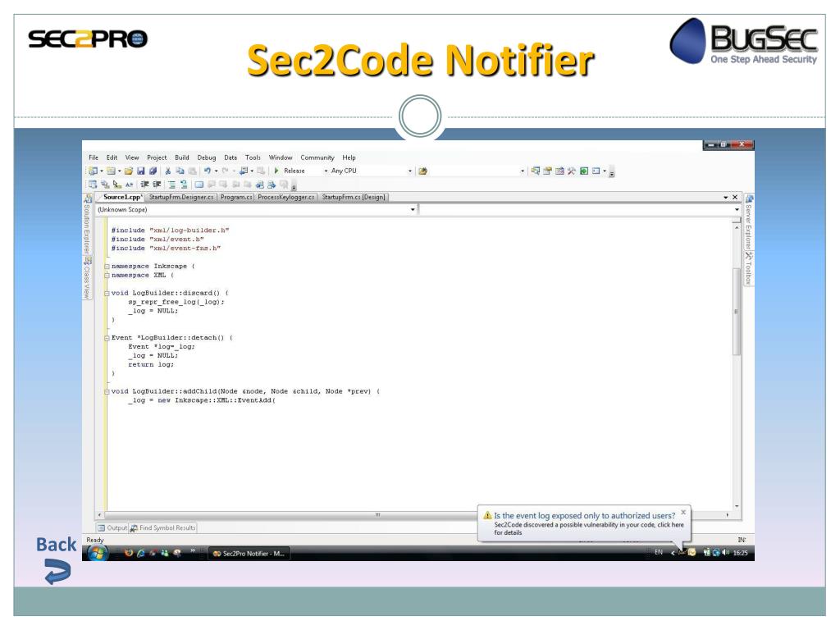Switch to Program.cs tab
Viewport: 840px width, 630px height.
pyautogui.click(x=235, y=197)
